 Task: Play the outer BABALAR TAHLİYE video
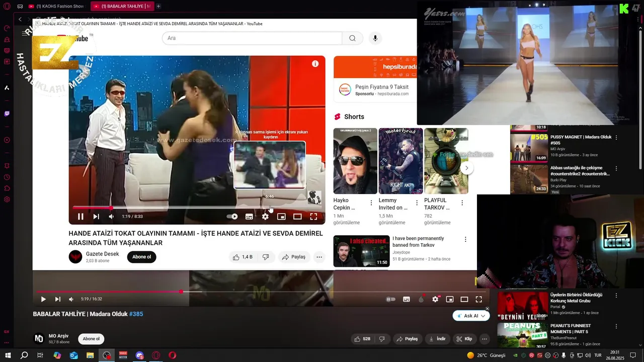pyautogui.click(x=43, y=299)
